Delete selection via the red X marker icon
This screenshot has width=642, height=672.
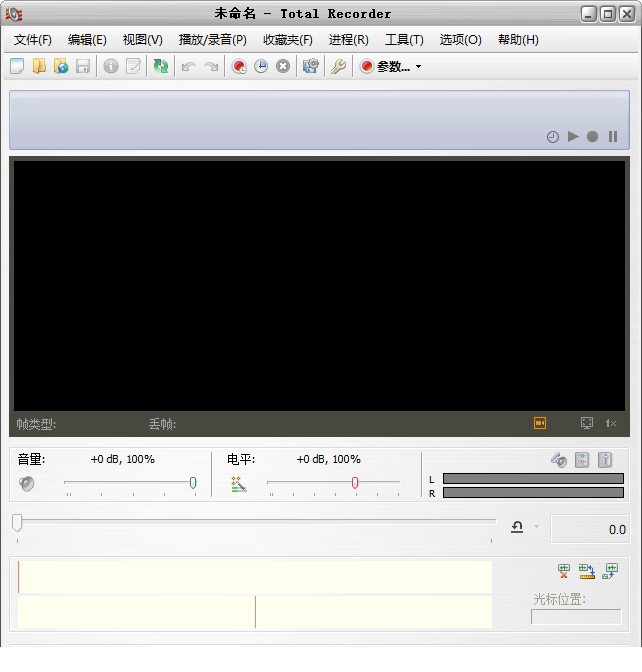point(564,571)
